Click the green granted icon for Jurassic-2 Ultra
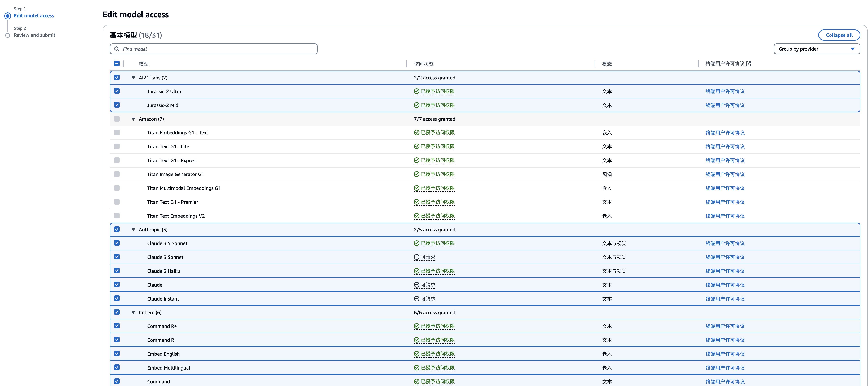 pos(417,91)
